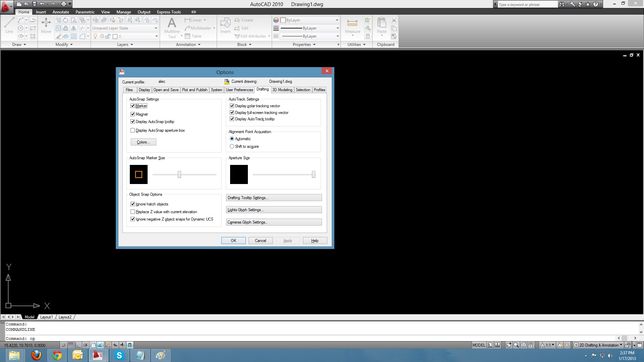Open Drafting Tooltip Settings
The image size is (644, 362).
(274, 198)
